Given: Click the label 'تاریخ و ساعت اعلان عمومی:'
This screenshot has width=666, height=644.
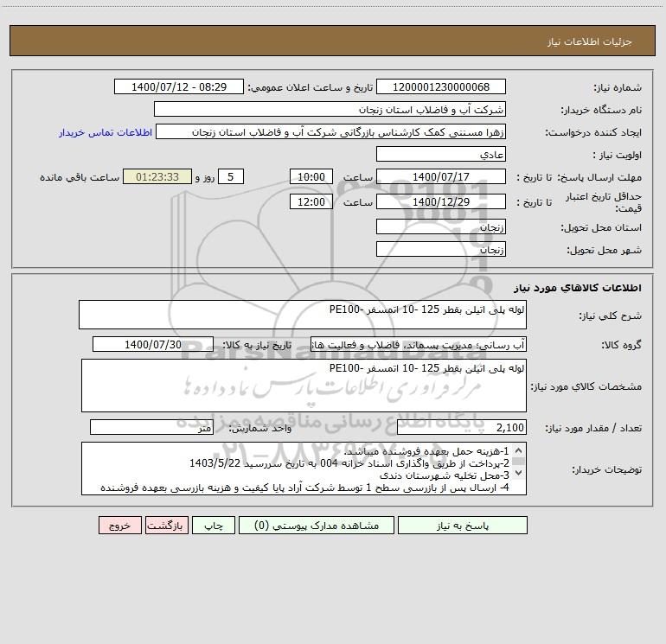Looking at the screenshot, I should [311, 87].
